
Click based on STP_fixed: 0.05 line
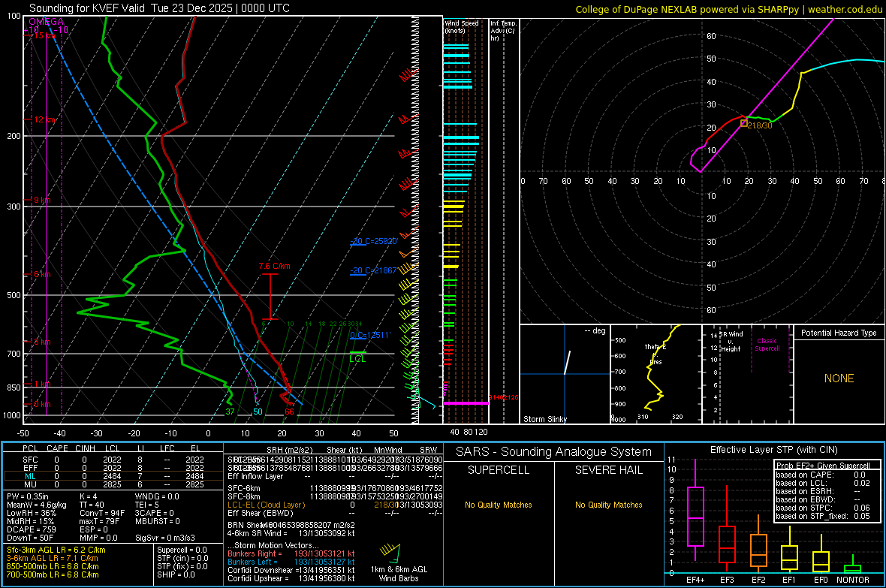pos(823,516)
